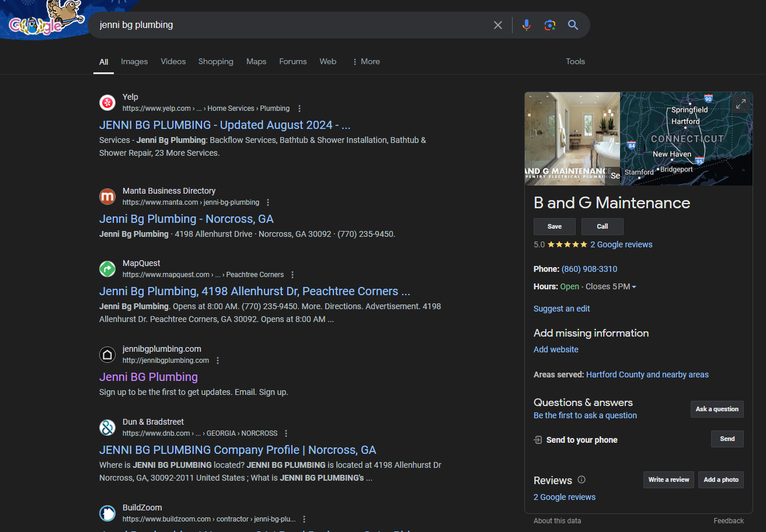Switch to the Shopping tab
Screen dimensions: 766x532
pos(215,61)
